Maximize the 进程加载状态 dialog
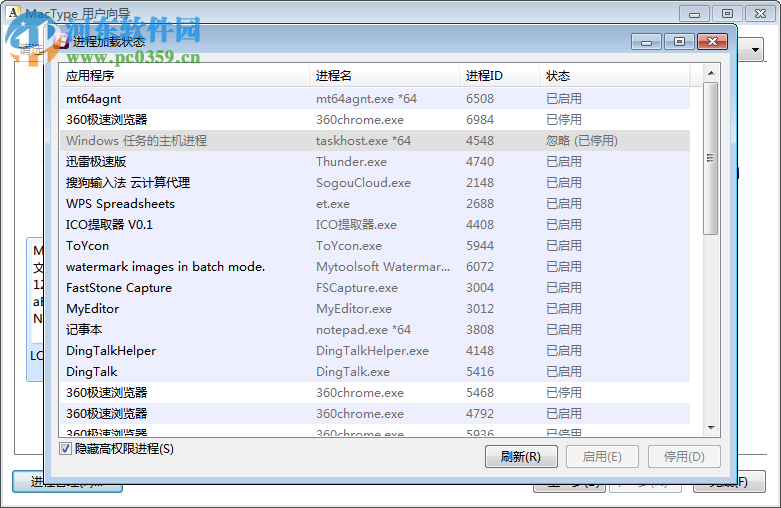 (x=679, y=42)
